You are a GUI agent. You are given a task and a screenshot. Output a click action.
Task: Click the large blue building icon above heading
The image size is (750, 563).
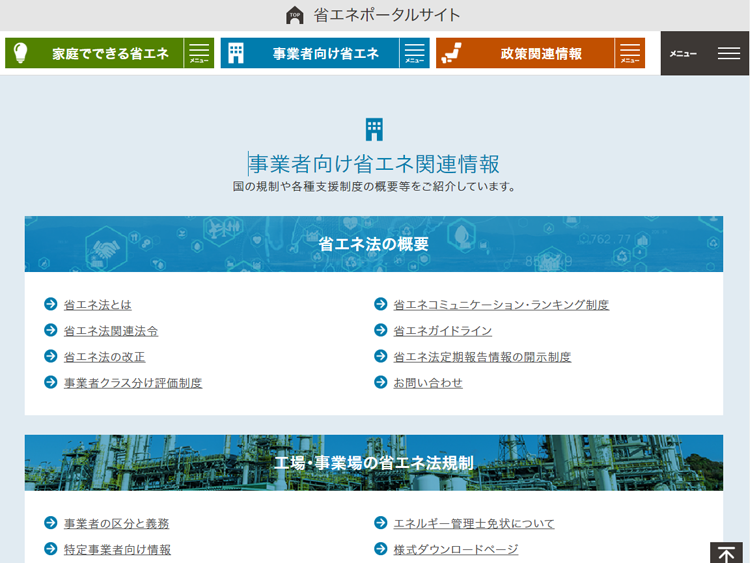[374, 129]
